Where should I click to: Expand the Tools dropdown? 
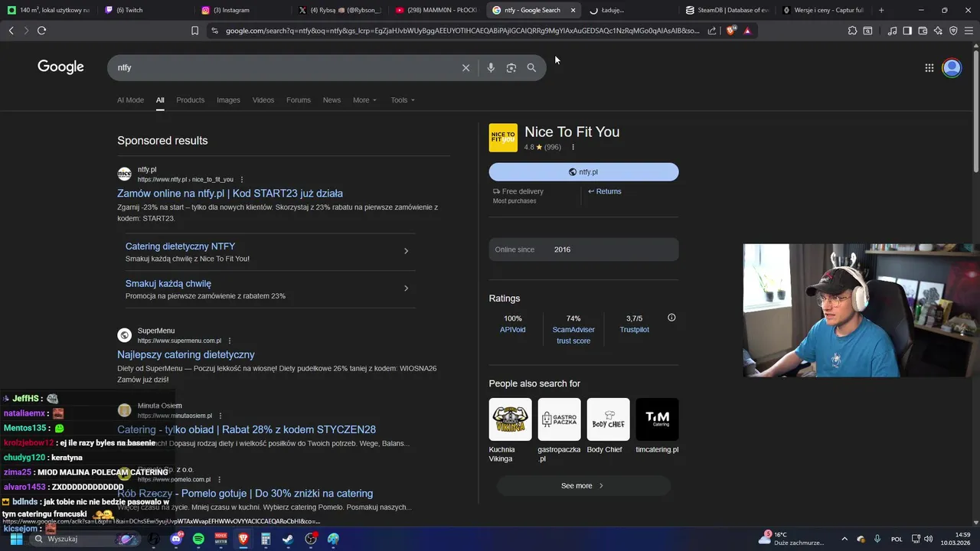point(403,100)
